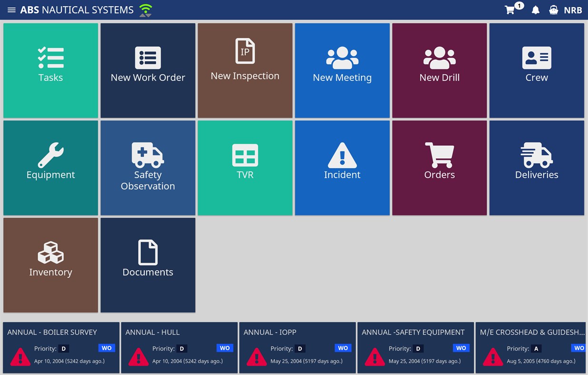This screenshot has width=588, height=375.
Task: Click WO badge on ANNUAL - HULL
Action: 225,348
